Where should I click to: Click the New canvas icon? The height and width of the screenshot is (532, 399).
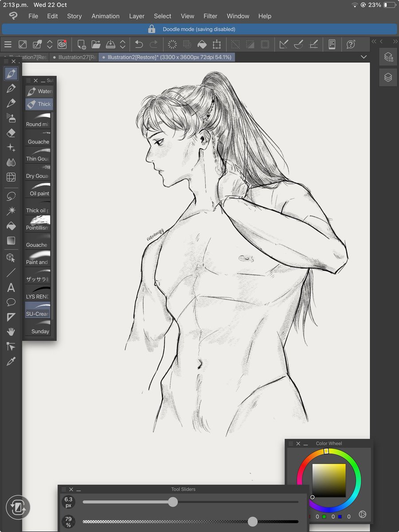pyautogui.click(x=82, y=44)
